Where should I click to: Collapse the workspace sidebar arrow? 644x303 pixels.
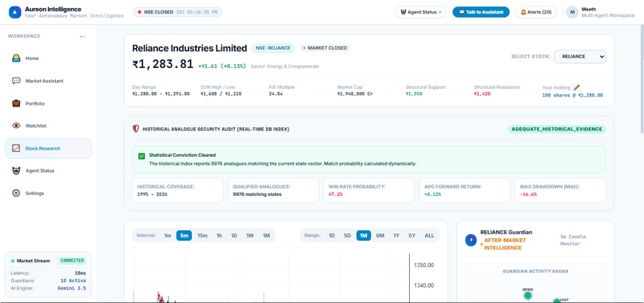82,37
